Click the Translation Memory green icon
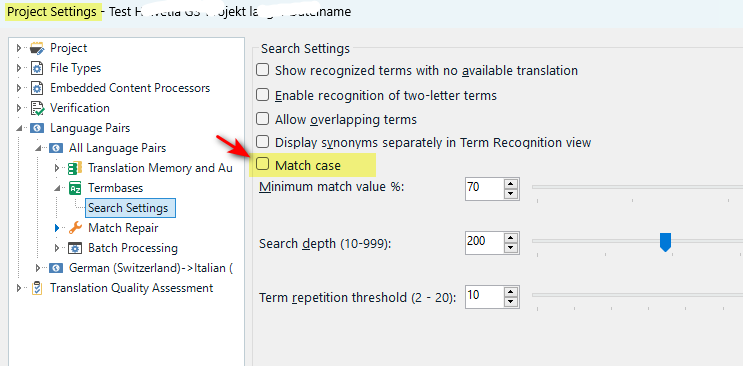The height and width of the screenshot is (366, 743). coord(75,168)
